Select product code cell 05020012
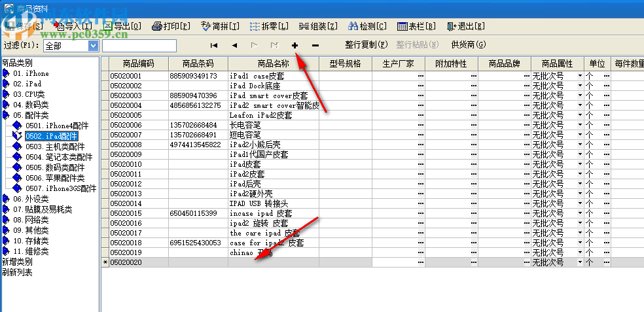This screenshot has width=644, height=312. click(x=139, y=184)
